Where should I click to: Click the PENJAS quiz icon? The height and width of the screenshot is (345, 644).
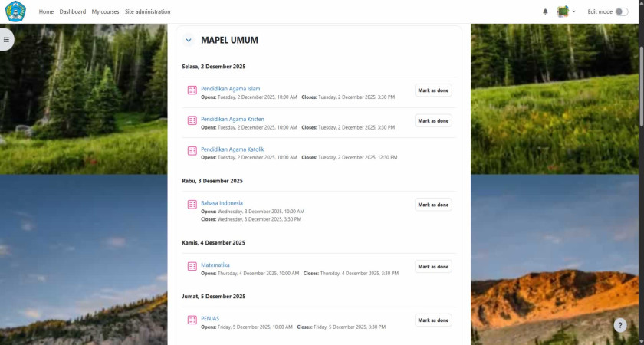[x=192, y=320]
